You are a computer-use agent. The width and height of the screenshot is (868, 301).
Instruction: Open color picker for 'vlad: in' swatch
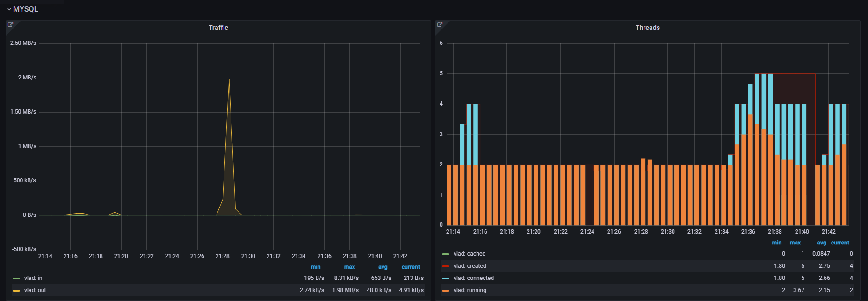click(16, 279)
